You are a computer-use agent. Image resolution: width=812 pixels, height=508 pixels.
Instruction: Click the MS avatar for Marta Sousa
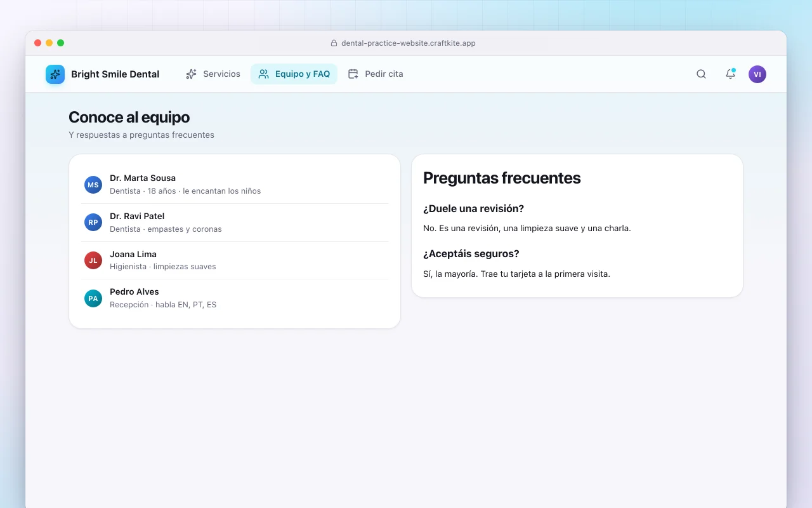pyautogui.click(x=93, y=185)
